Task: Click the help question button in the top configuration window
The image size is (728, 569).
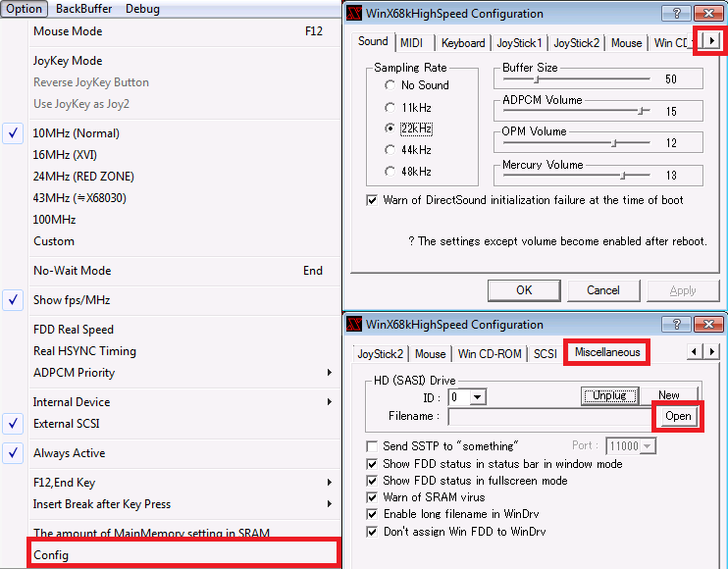Action: point(676,14)
